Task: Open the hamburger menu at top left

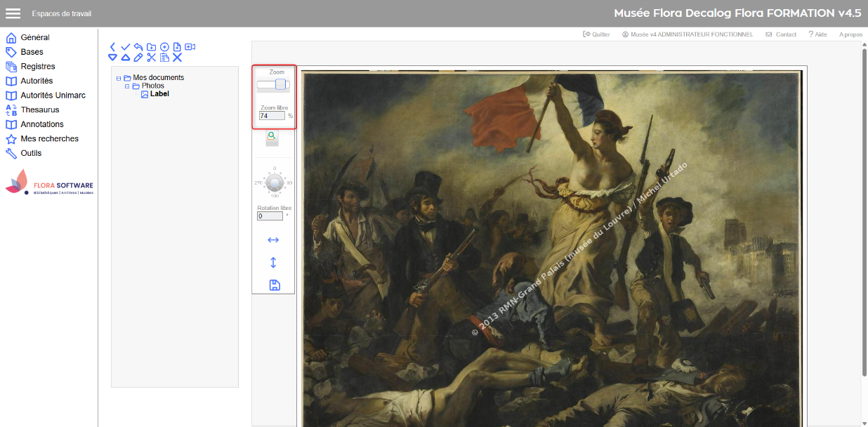Action: pyautogui.click(x=13, y=13)
